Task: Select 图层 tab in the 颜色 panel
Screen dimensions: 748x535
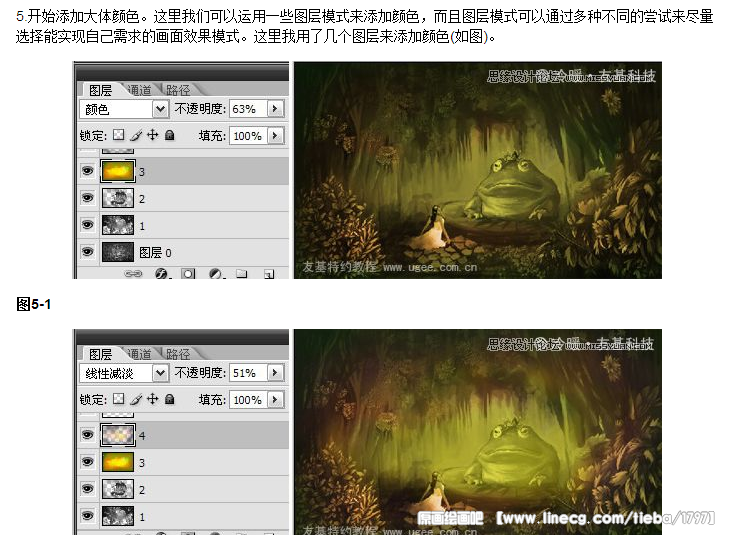Action: pyautogui.click(x=101, y=90)
